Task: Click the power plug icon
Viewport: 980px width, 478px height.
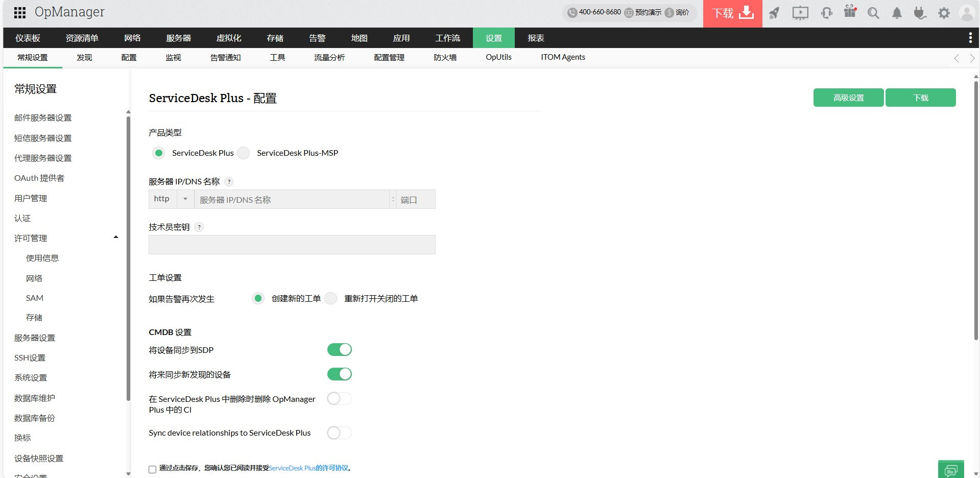Action: coord(920,13)
